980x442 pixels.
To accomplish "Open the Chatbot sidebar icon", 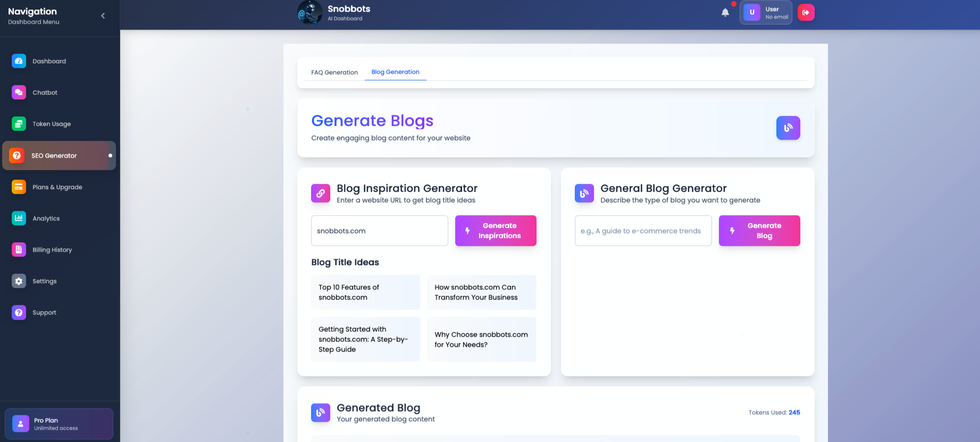I will pos(19,92).
